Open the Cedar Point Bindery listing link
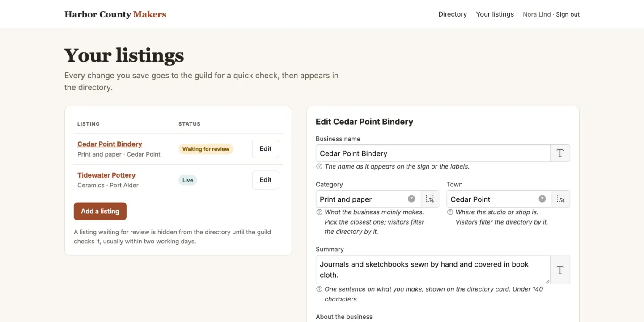 tap(110, 144)
